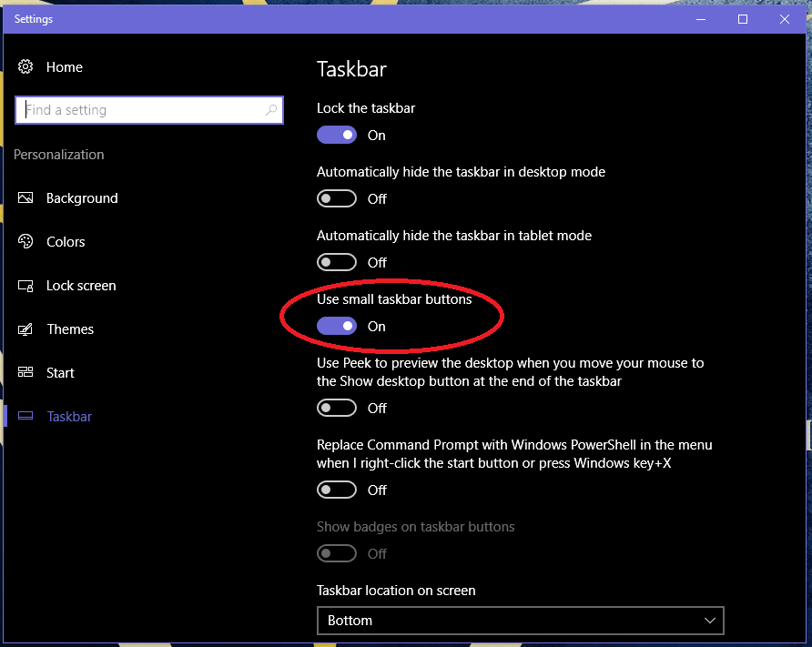Enable auto-hide taskbar in desktop mode
The width and height of the screenshot is (812, 647).
pos(337,198)
